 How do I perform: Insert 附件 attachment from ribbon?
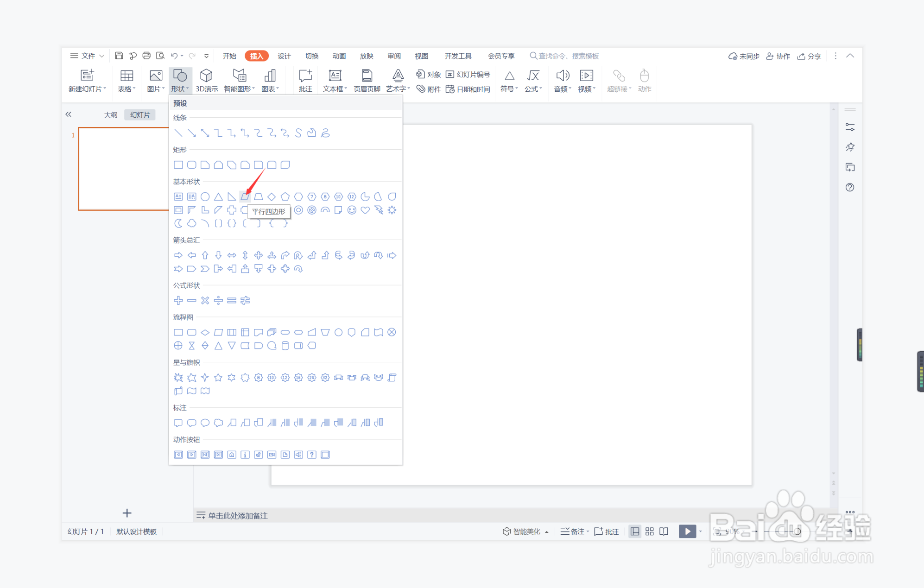point(428,89)
